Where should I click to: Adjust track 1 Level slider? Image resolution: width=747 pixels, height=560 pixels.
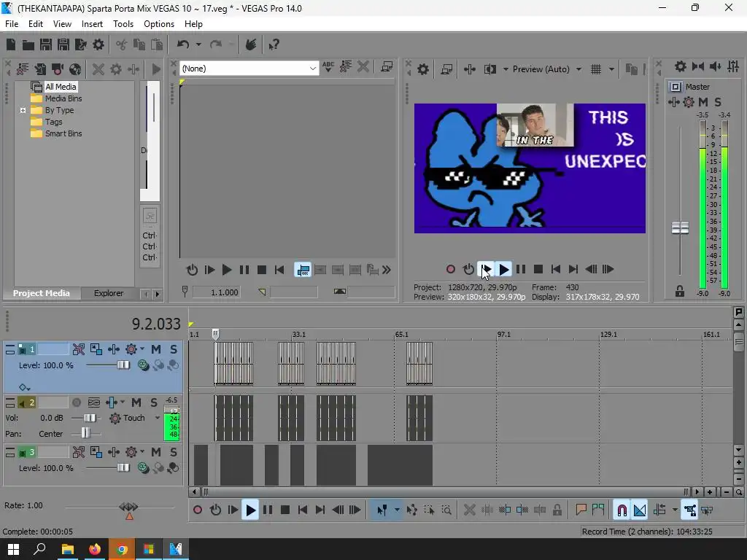123,365
